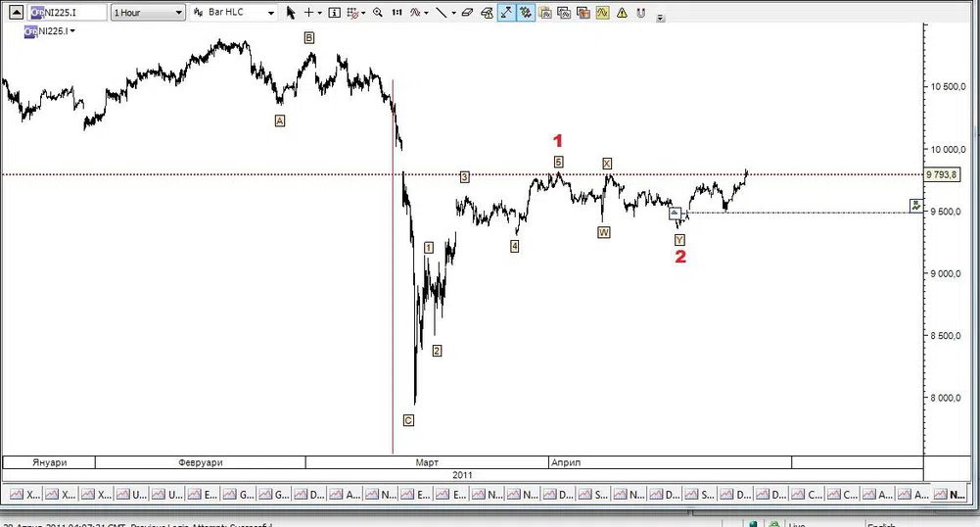Click the NI225.I symbol input field
This screenshot has height=527, width=980.
(66, 13)
